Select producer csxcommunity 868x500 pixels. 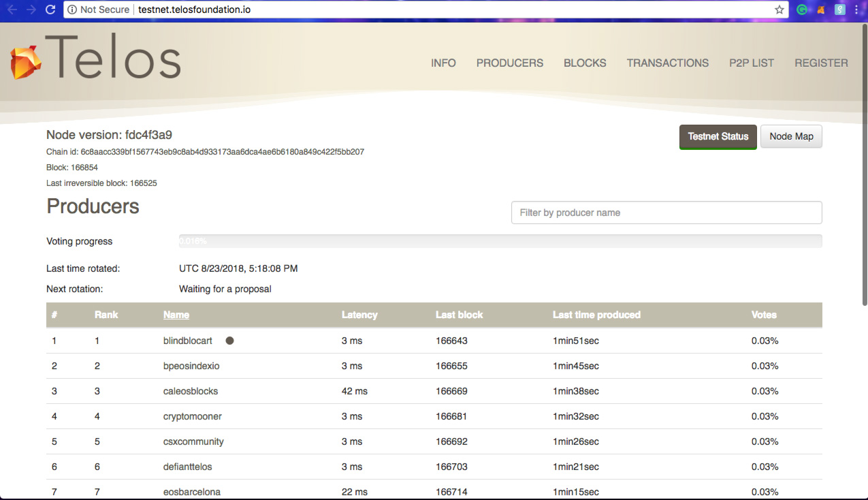193,441
